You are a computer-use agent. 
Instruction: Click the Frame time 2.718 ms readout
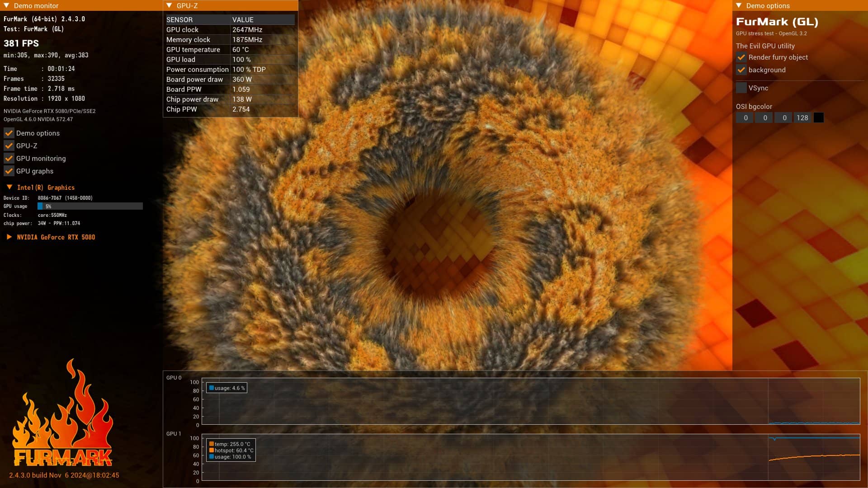(39, 89)
